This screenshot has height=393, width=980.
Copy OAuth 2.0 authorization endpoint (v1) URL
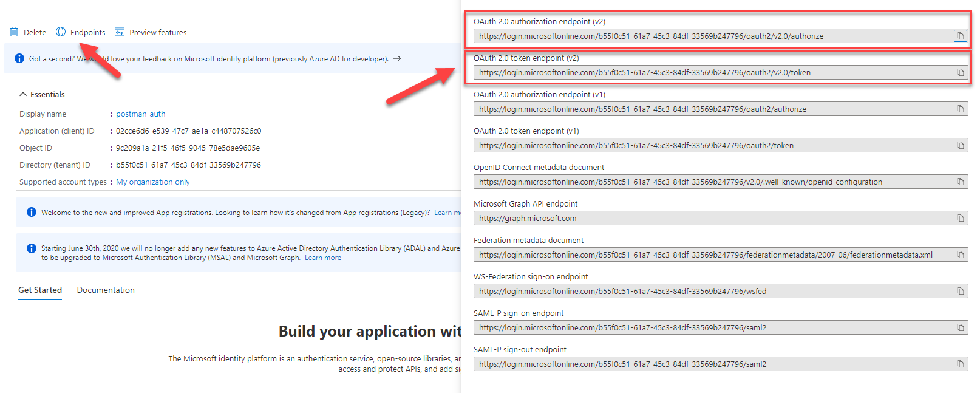pos(961,109)
